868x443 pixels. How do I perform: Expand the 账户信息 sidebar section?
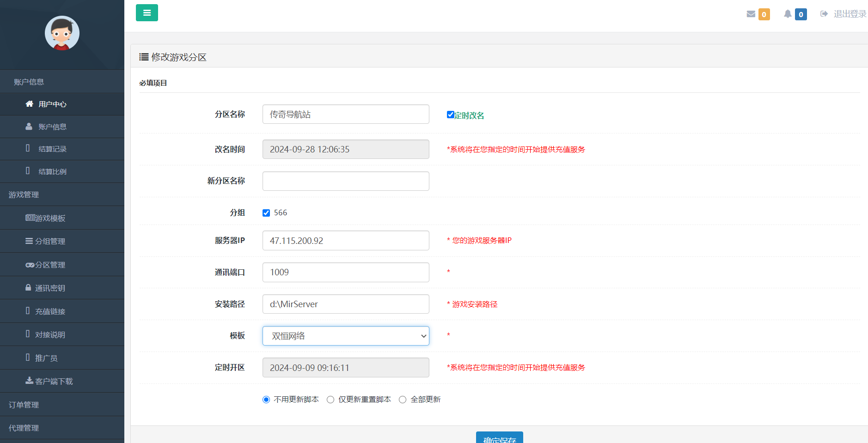coord(62,82)
